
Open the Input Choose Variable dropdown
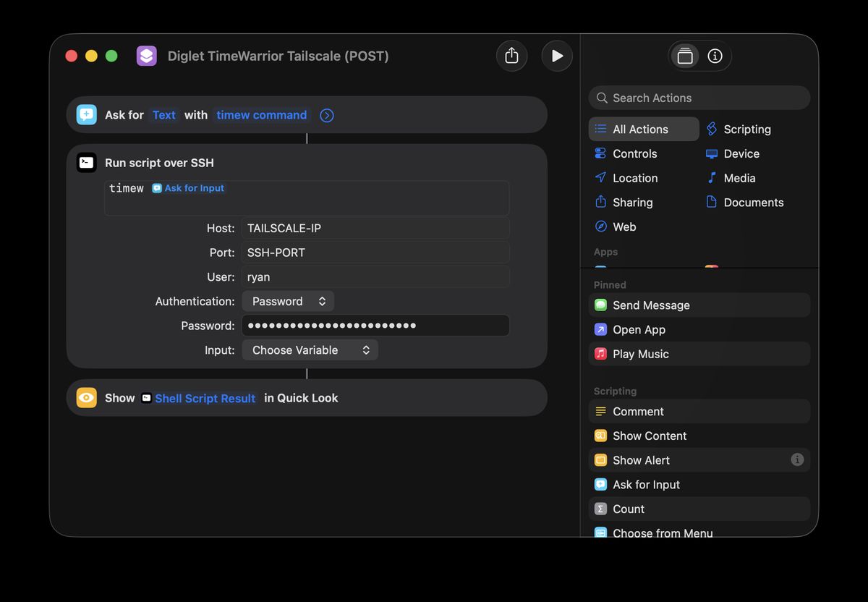310,349
